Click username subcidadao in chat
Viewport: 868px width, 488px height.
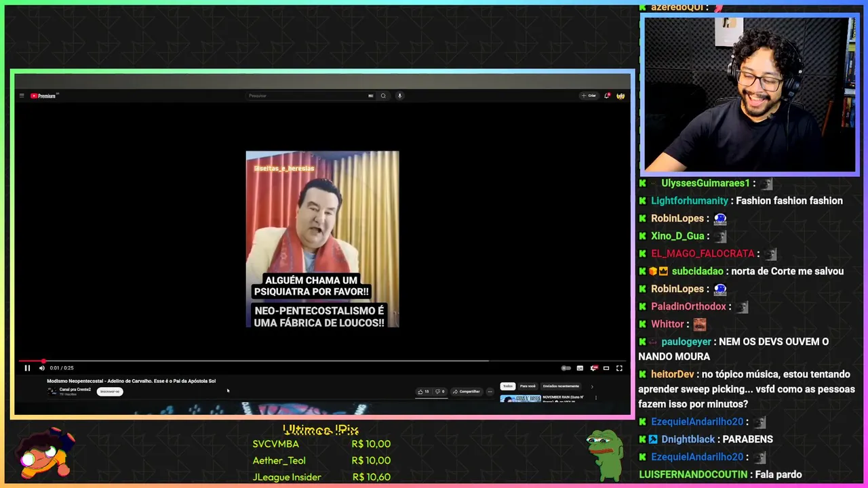click(698, 271)
